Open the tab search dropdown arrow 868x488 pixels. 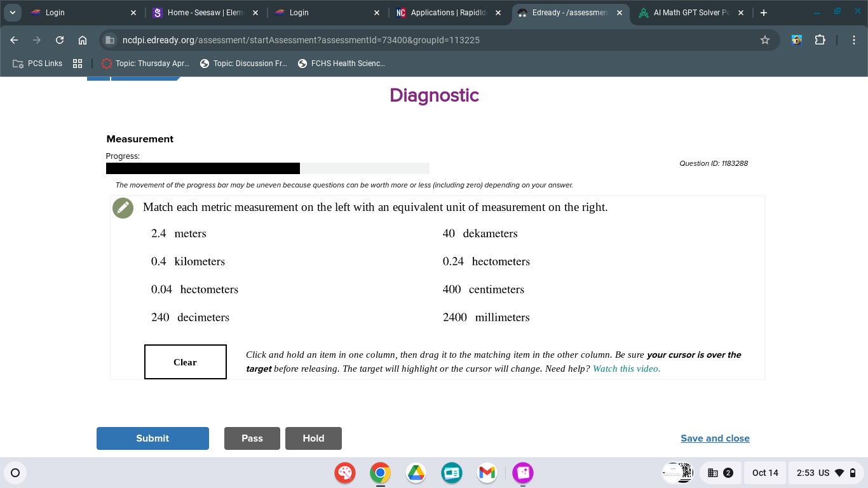point(12,13)
